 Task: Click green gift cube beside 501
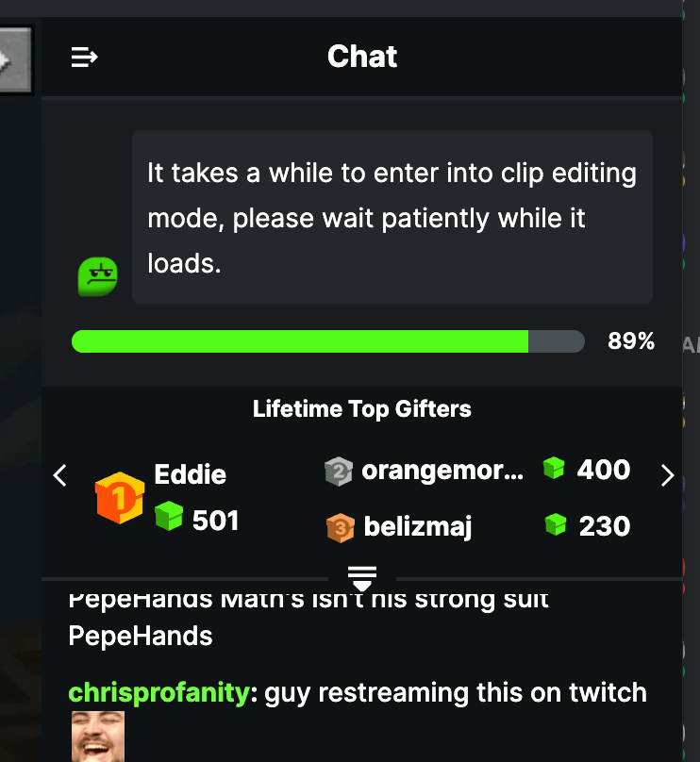(x=168, y=517)
